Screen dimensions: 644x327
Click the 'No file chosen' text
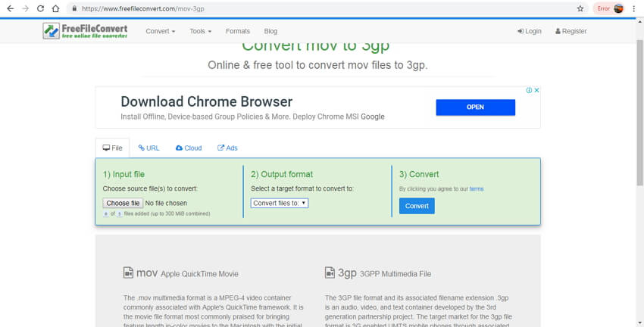[166, 203]
